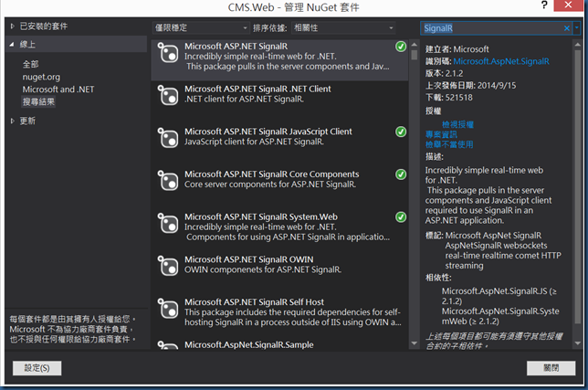Open the help question mark button
The width and height of the screenshot is (588, 390).
click(x=544, y=5)
